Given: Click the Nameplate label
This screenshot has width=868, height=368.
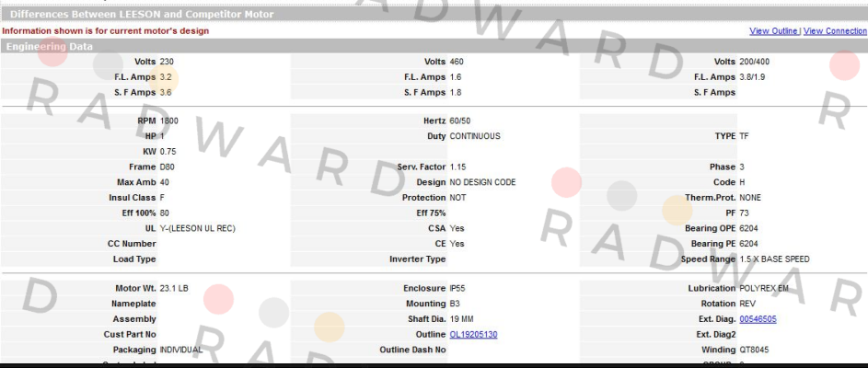Looking at the screenshot, I should pos(133,304).
